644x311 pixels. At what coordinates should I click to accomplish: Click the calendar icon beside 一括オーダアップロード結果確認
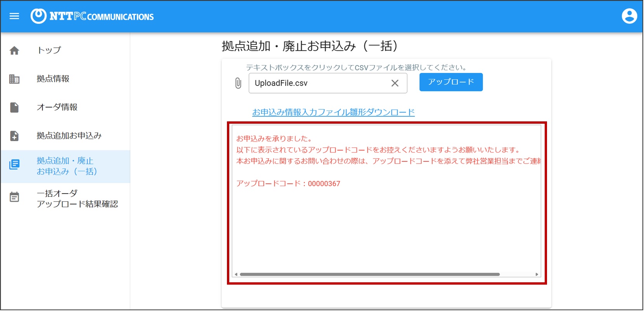(x=14, y=197)
